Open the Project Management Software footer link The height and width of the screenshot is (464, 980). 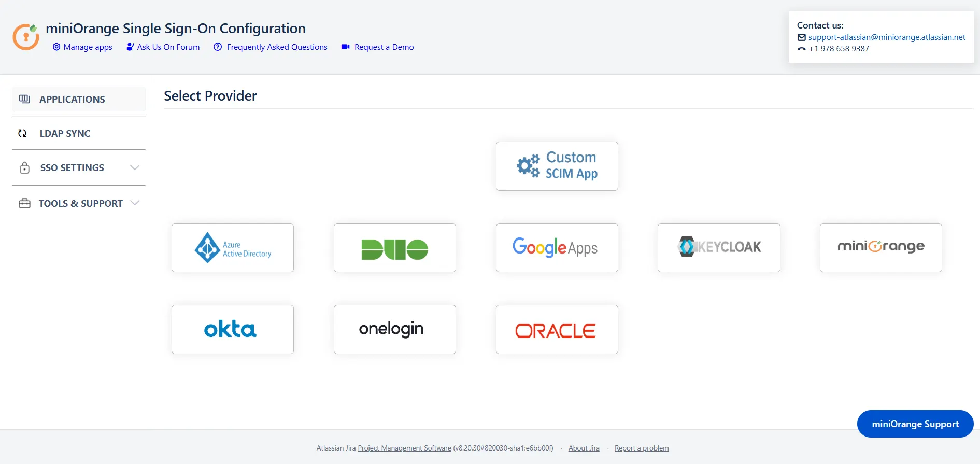[x=404, y=448]
